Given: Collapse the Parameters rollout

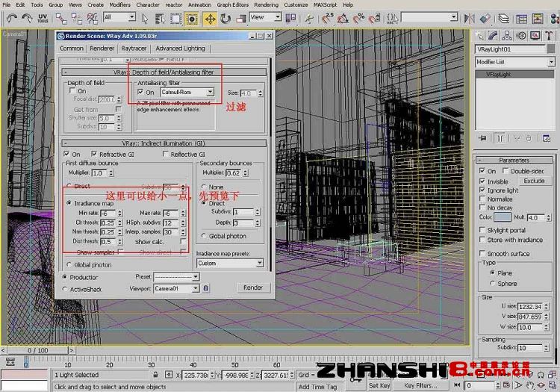Looking at the screenshot, I should pyautogui.click(x=514, y=160).
